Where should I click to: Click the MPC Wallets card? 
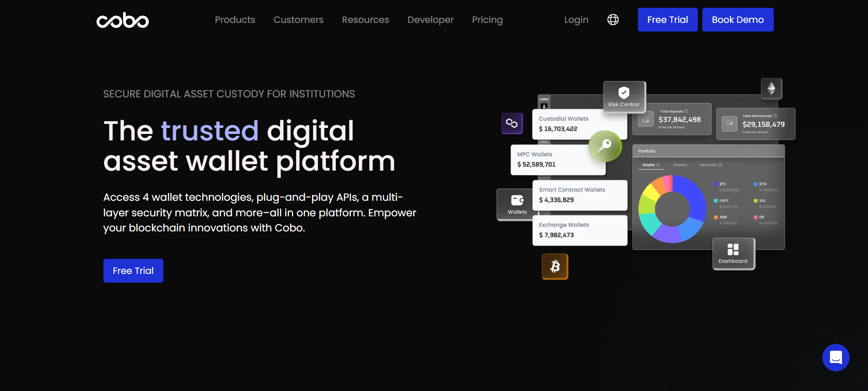[x=558, y=160]
